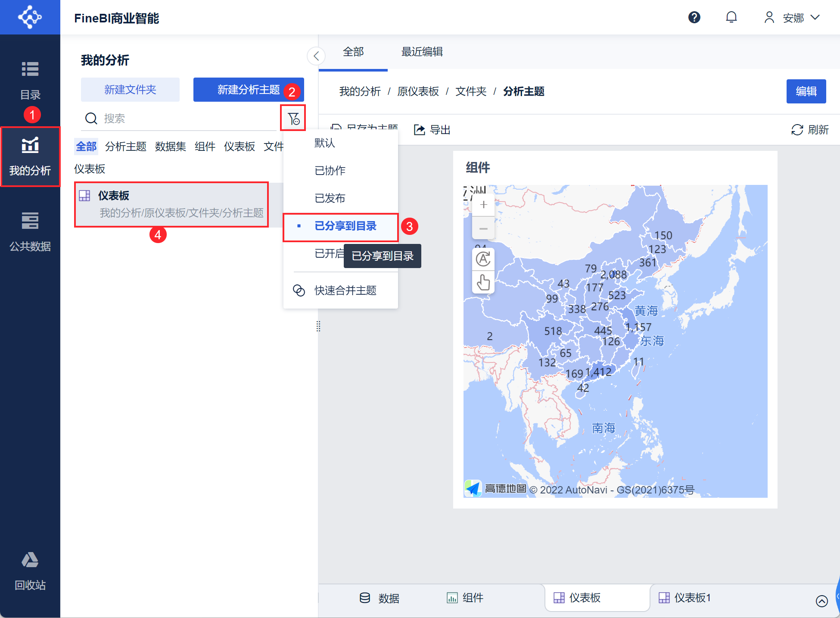Click the 仪表板 list item dashboard icon
The width and height of the screenshot is (840, 618).
84,196
